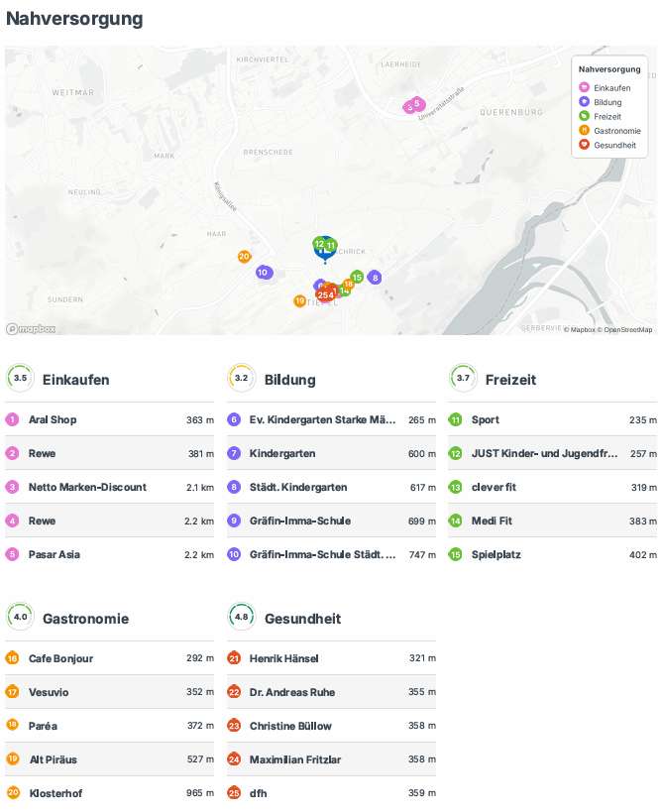Select green map marker 15
Screen dimensions: 662x812
357,277
